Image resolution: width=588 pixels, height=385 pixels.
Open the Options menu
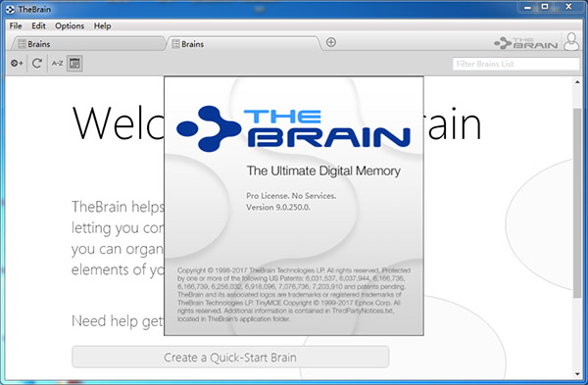pyautogui.click(x=70, y=25)
